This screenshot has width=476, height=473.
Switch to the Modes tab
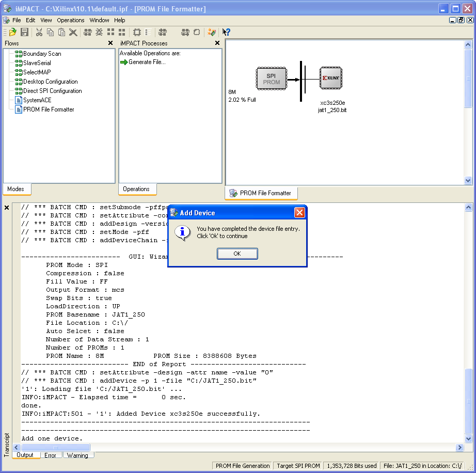(x=16, y=189)
